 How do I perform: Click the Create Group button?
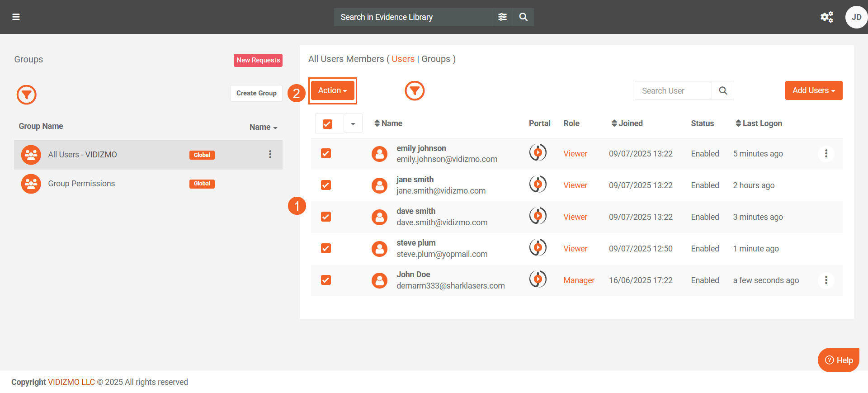pyautogui.click(x=256, y=93)
